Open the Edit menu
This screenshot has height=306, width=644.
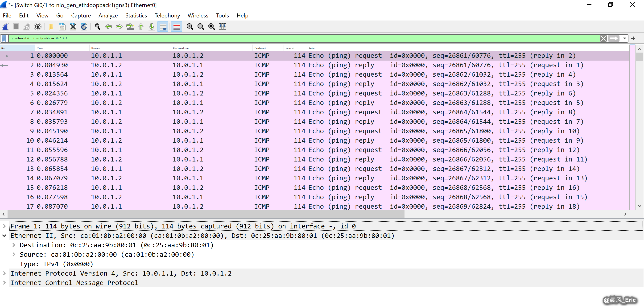pyautogui.click(x=24, y=16)
